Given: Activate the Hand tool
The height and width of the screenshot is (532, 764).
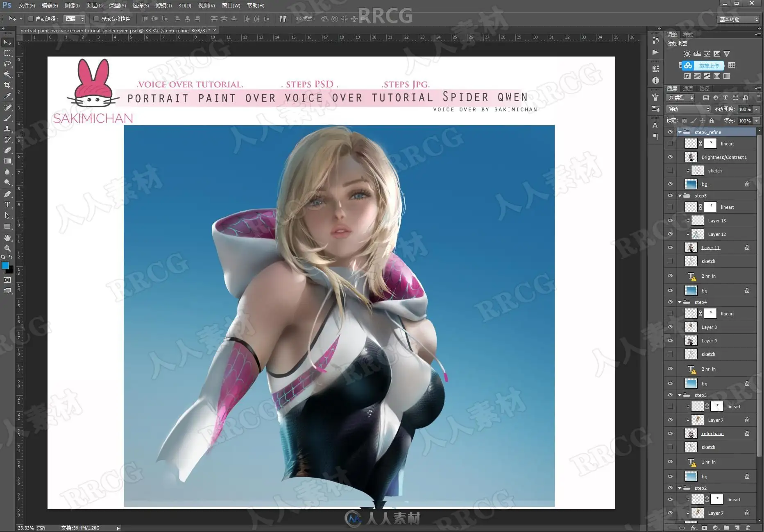Looking at the screenshot, I should [x=7, y=238].
